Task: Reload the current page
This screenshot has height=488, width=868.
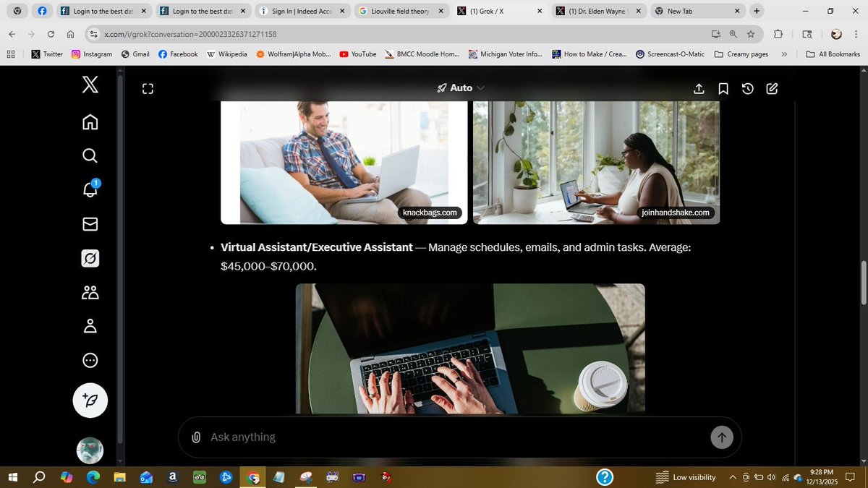Action: (x=51, y=34)
